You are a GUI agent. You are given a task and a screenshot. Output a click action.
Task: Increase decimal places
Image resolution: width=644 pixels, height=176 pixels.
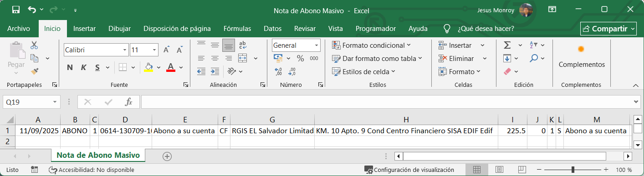coord(279,71)
